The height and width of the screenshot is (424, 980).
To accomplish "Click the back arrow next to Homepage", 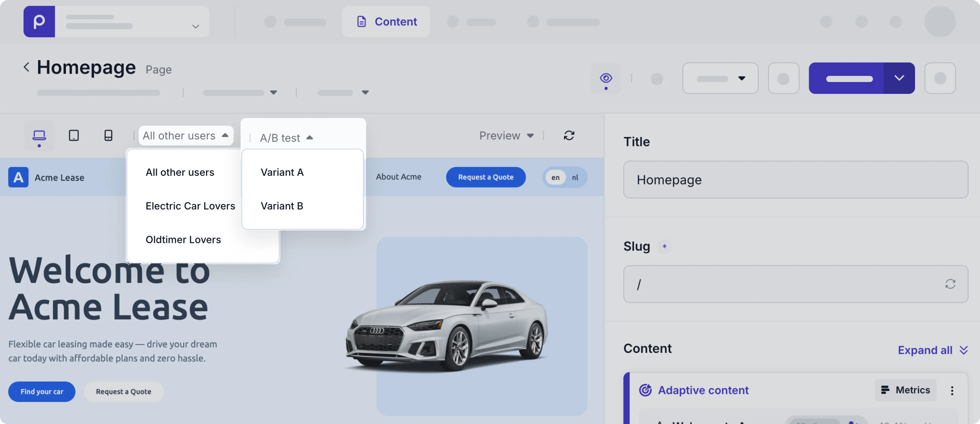I will pos(26,67).
